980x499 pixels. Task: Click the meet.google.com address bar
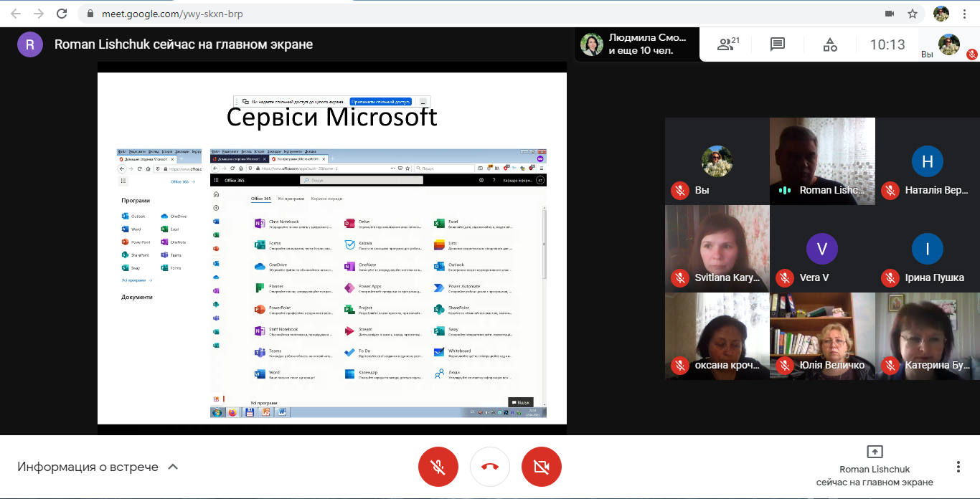pos(481,14)
